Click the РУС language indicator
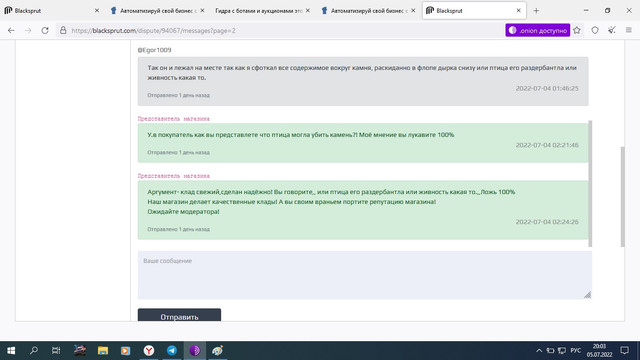This screenshot has height=360, width=640. coord(576,351)
